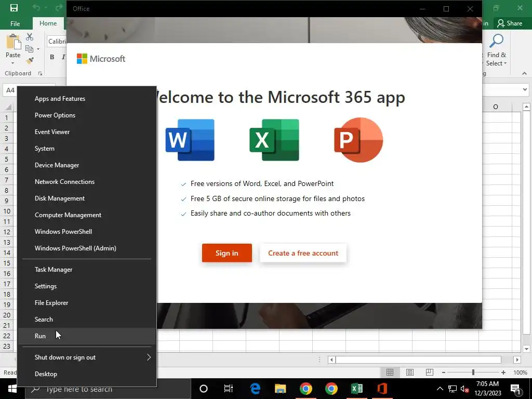
Task: Open Event Viewer
Action: coord(87,132)
